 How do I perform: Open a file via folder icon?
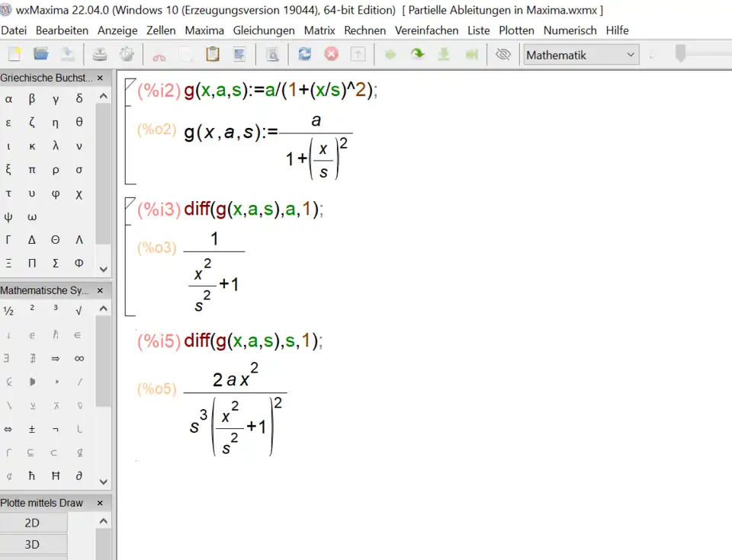coord(41,54)
